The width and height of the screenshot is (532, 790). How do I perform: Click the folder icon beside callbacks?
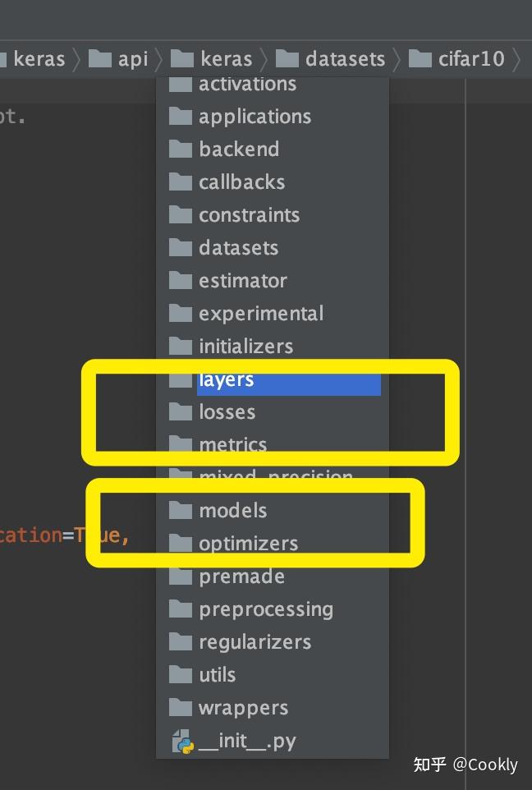pyautogui.click(x=181, y=181)
